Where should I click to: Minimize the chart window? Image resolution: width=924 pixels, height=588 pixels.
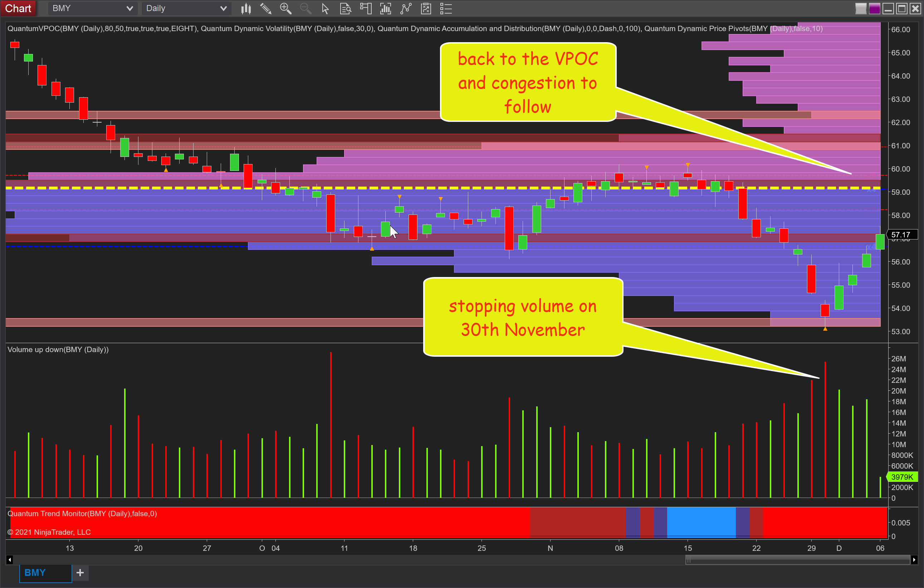click(888, 9)
